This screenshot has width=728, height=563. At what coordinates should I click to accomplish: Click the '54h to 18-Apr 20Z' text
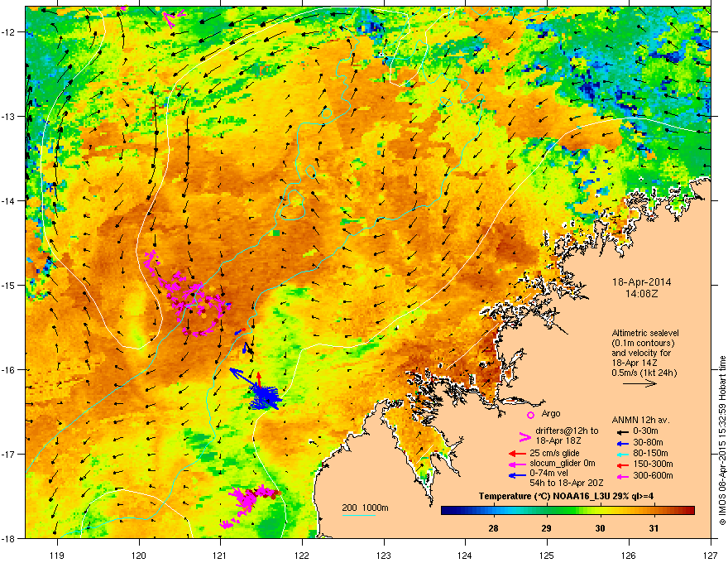[567, 483]
